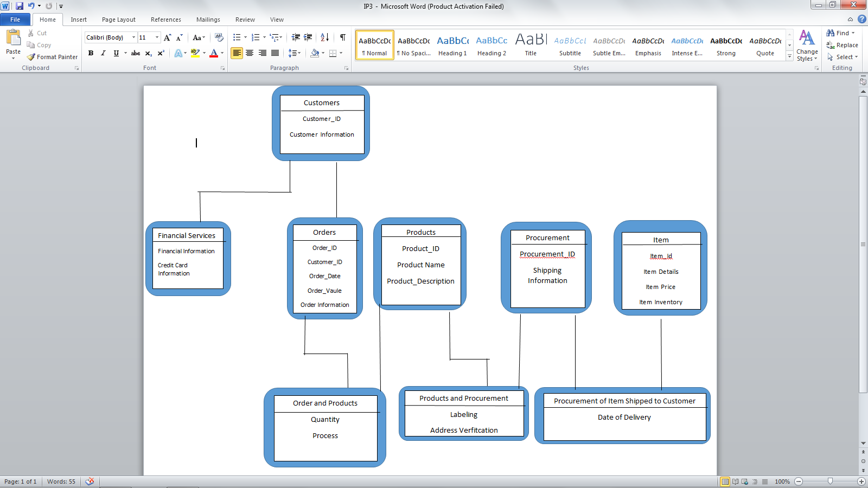Click the Grow Font icon

(x=167, y=37)
